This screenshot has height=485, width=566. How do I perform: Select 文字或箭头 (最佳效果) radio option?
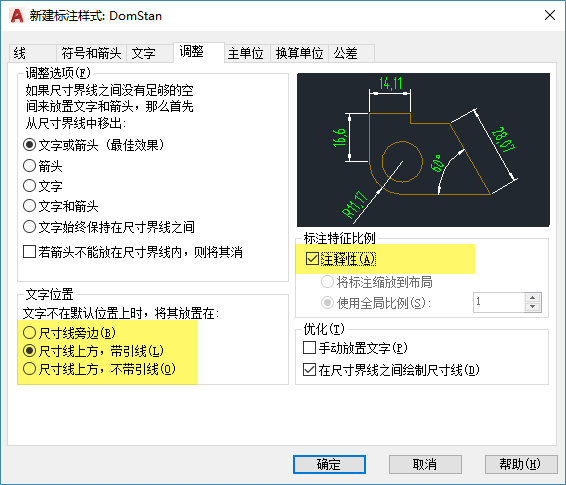click(93, 145)
